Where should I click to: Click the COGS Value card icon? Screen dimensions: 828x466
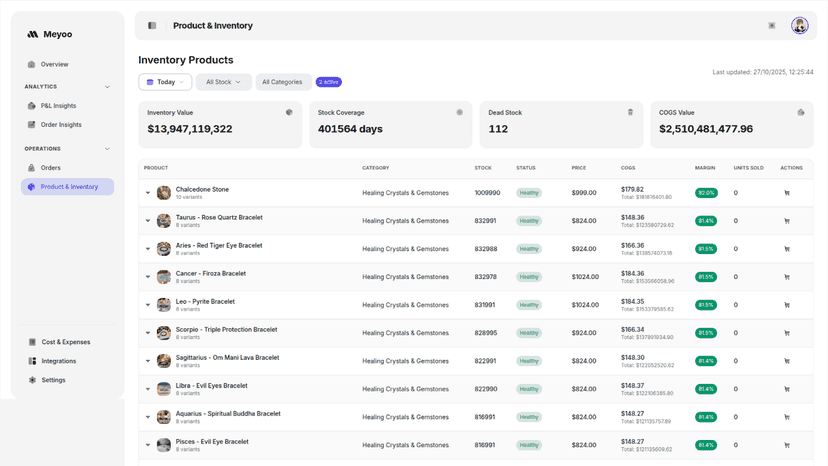[x=801, y=113]
